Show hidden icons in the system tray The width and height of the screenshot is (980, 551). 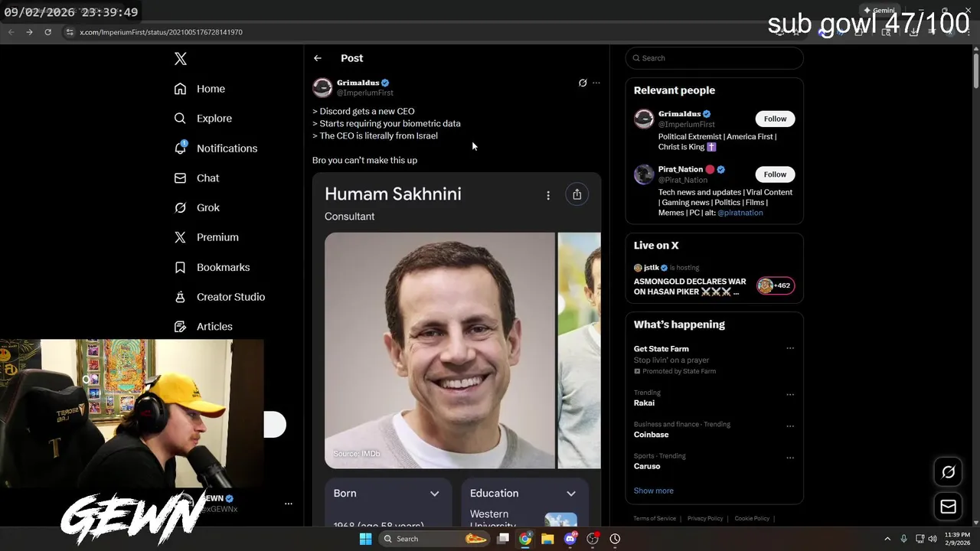click(887, 539)
